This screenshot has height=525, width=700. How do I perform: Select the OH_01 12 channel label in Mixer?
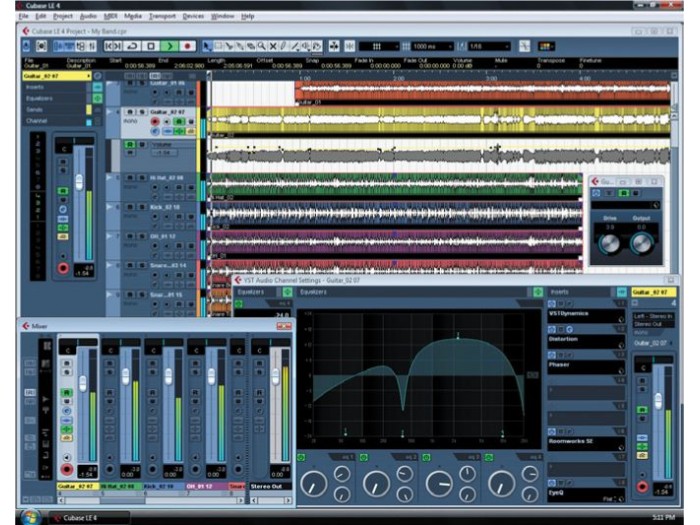206,486
